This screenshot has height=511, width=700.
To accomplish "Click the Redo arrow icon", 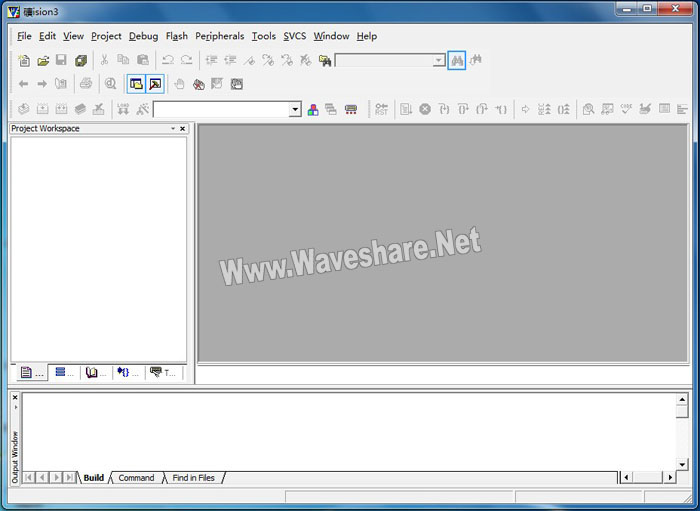I will [x=187, y=60].
